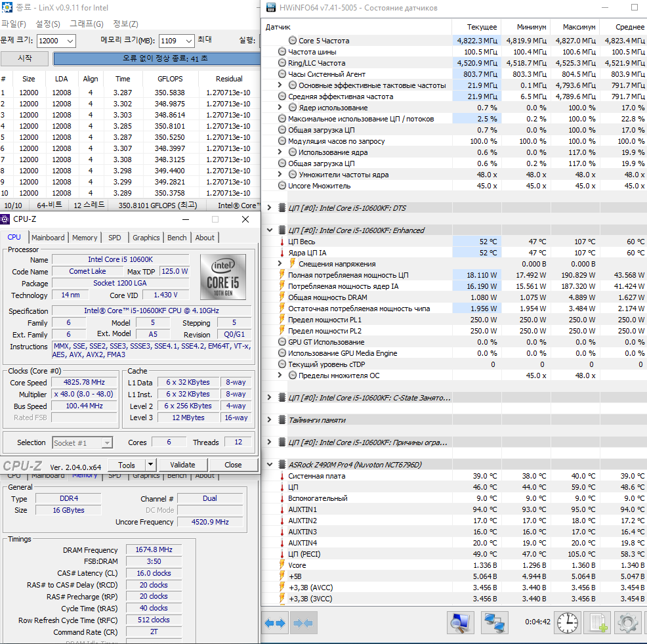Click lightning icon beside +5В
The width and height of the screenshot is (647, 644).
pyautogui.click(x=282, y=576)
